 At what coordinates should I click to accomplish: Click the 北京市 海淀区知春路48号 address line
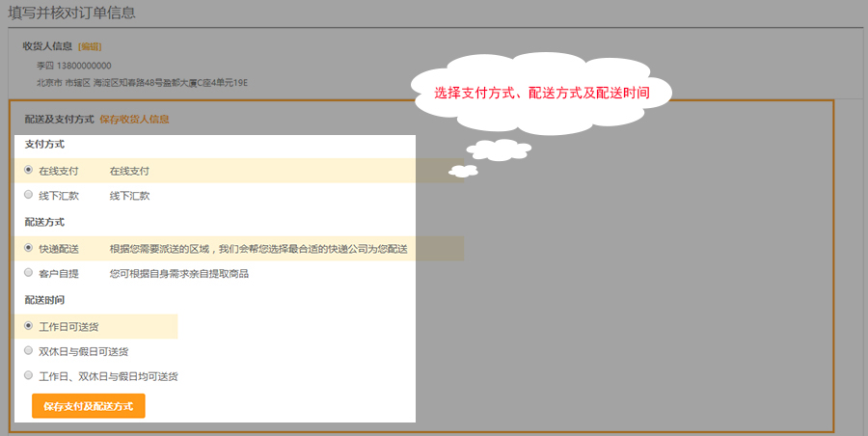pos(143,83)
